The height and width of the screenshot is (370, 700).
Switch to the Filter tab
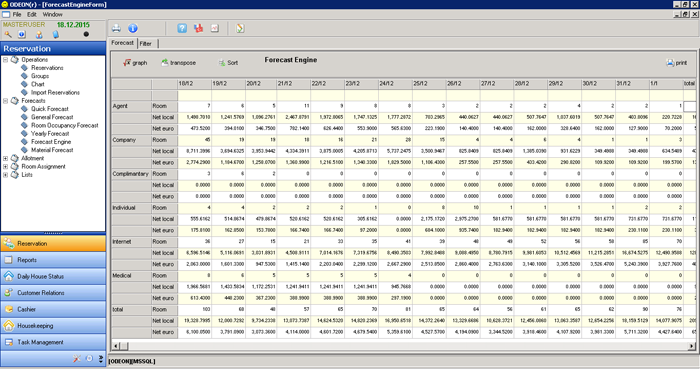(x=146, y=44)
